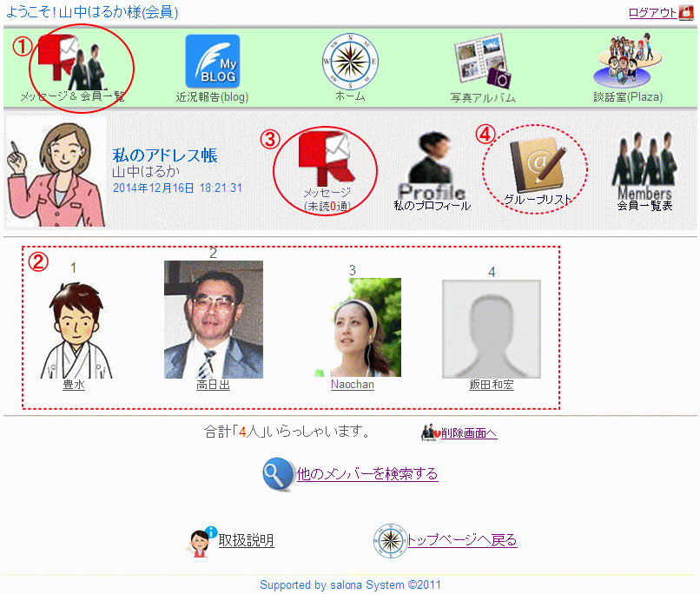Click 他のメンバーを検索する link
Image resolution: width=700 pixels, height=594 pixels.
tap(367, 474)
